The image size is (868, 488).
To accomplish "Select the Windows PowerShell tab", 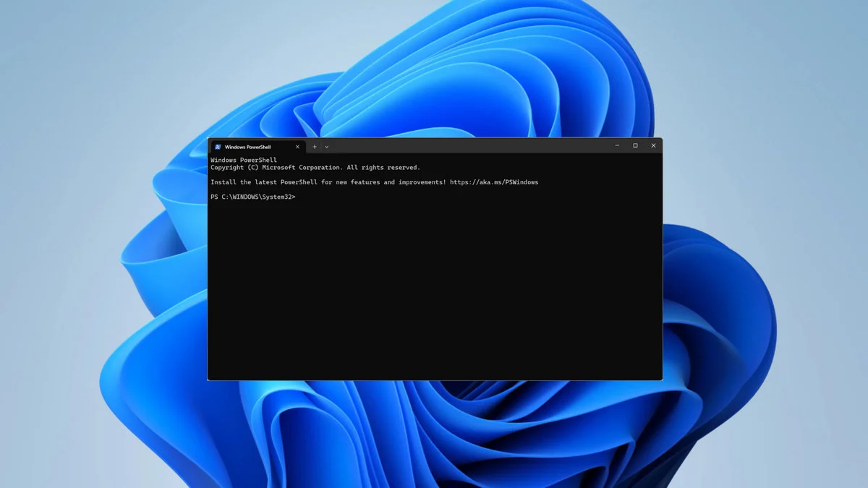I will [257, 147].
